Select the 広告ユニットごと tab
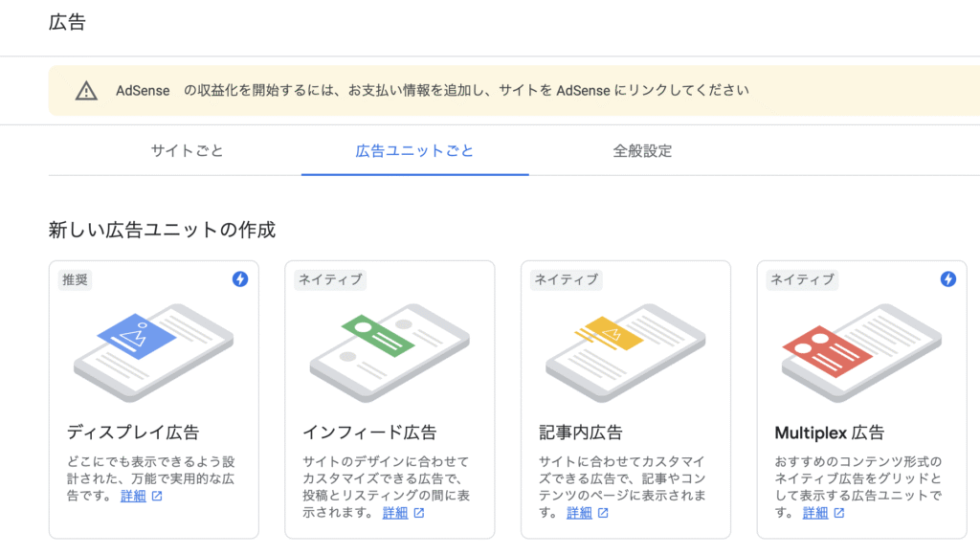This screenshot has width=980, height=555. pos(414,150)
